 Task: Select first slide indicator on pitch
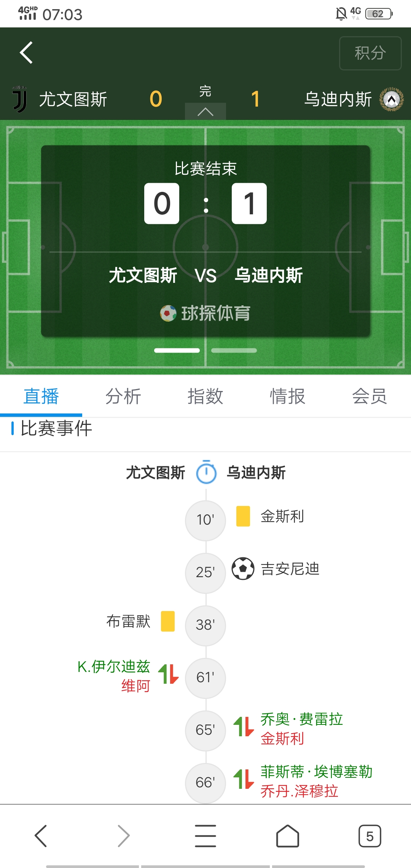click(177, 351)
